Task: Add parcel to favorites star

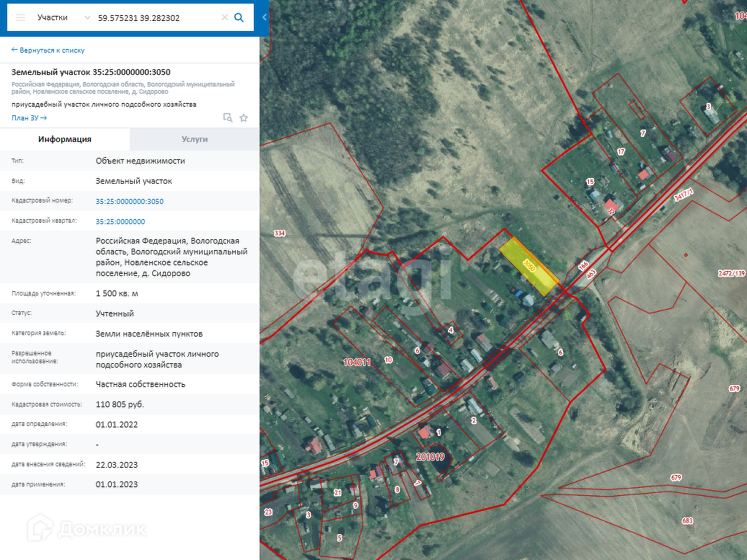Action: [x=244, y=118]
